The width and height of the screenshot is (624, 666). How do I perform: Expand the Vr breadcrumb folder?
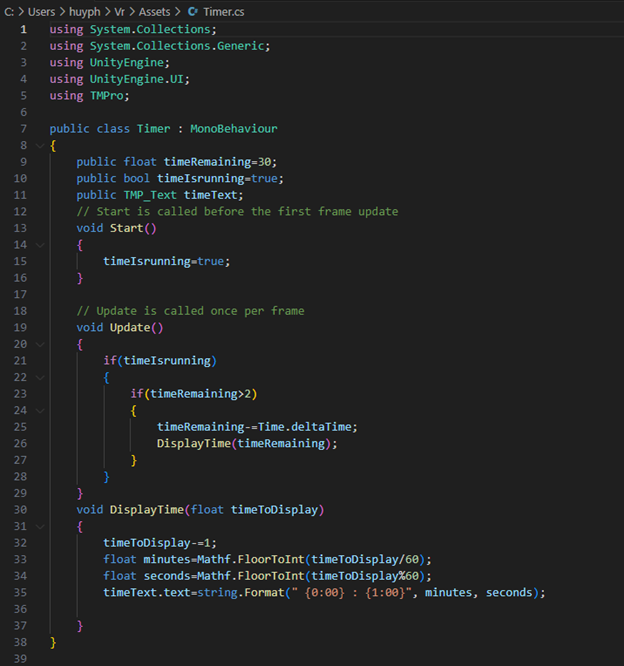117,10
